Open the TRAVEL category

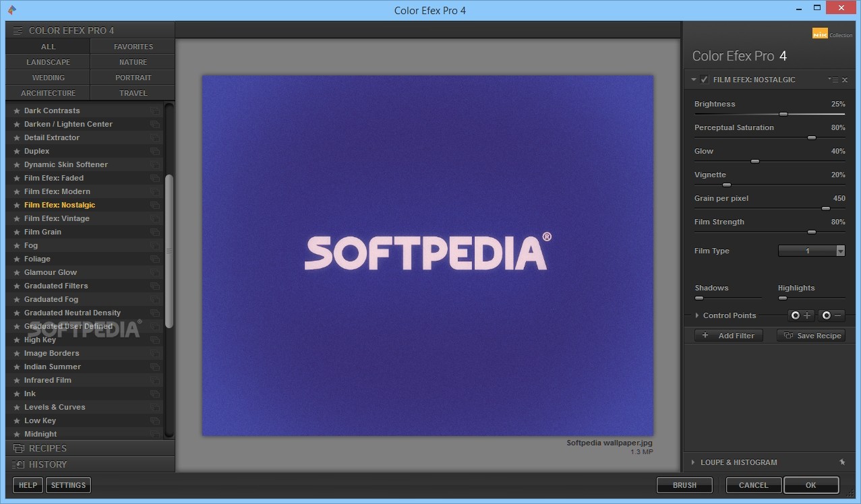pos(133,93)
